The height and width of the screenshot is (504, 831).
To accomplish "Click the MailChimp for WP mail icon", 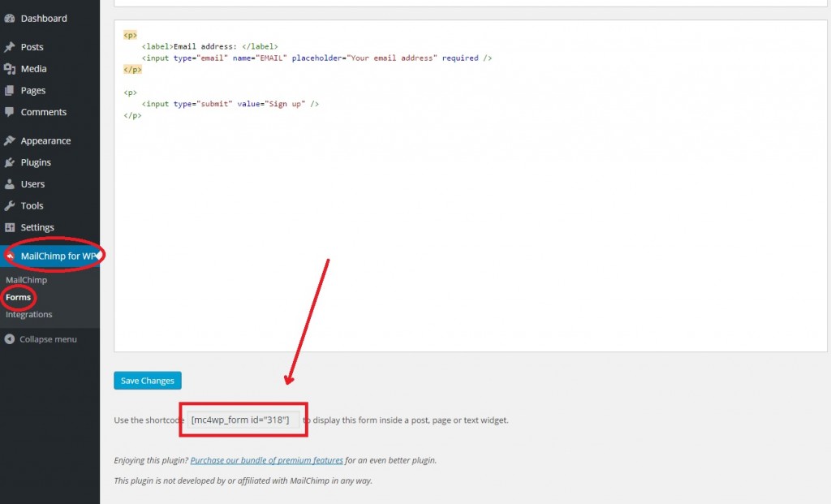I will (12, 255).
